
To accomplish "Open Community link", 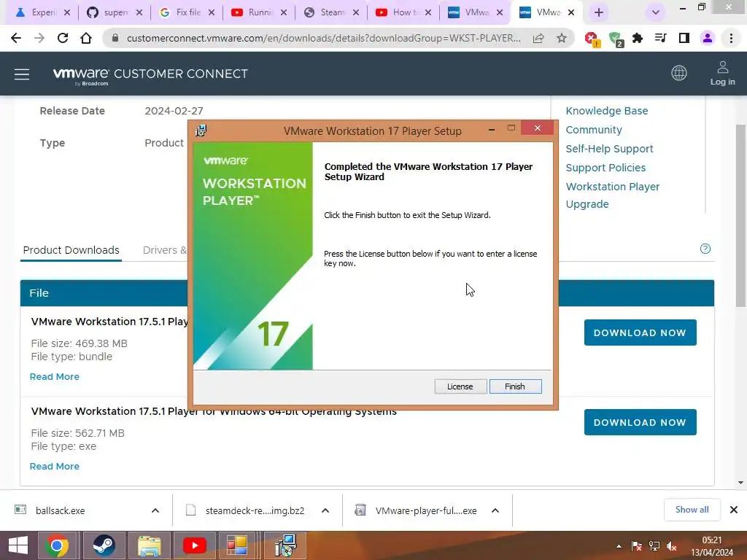I will coord(594,130).
